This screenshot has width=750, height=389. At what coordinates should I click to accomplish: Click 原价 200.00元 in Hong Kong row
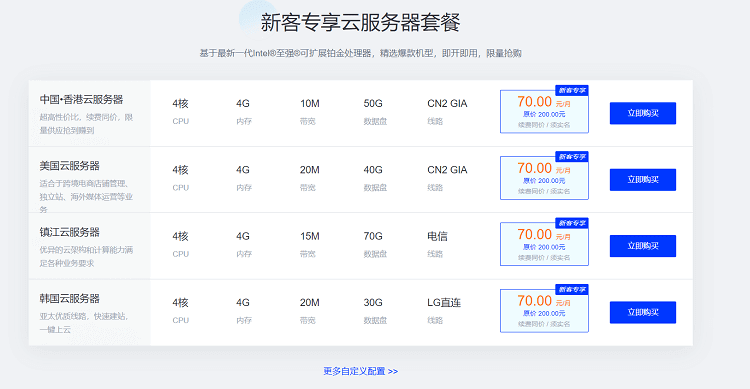point(544,114)
